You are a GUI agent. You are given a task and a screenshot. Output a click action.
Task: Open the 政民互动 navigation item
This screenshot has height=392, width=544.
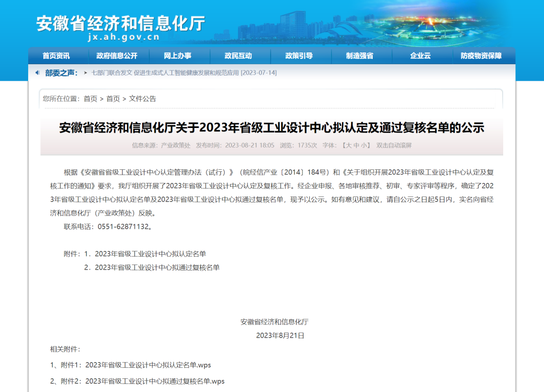click(x=238, y=56)
